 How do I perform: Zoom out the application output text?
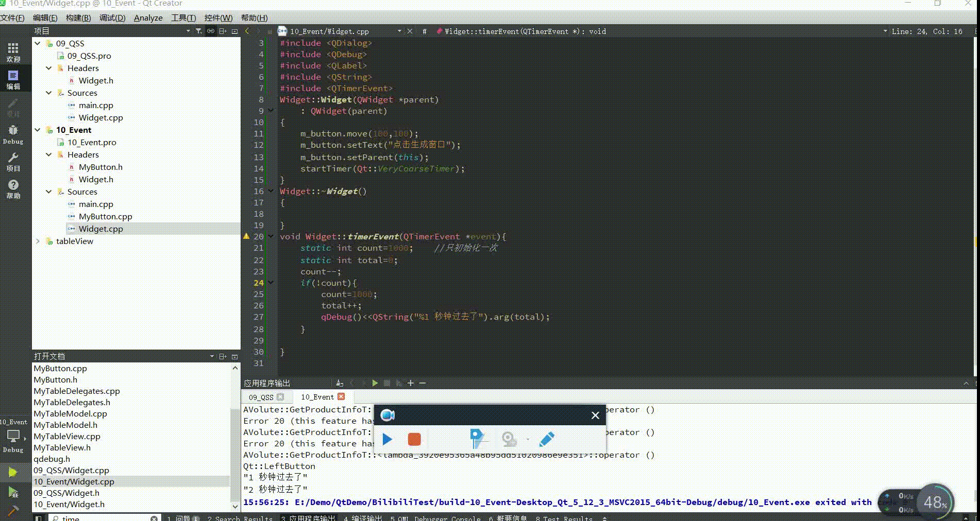(x=423, y=383)
